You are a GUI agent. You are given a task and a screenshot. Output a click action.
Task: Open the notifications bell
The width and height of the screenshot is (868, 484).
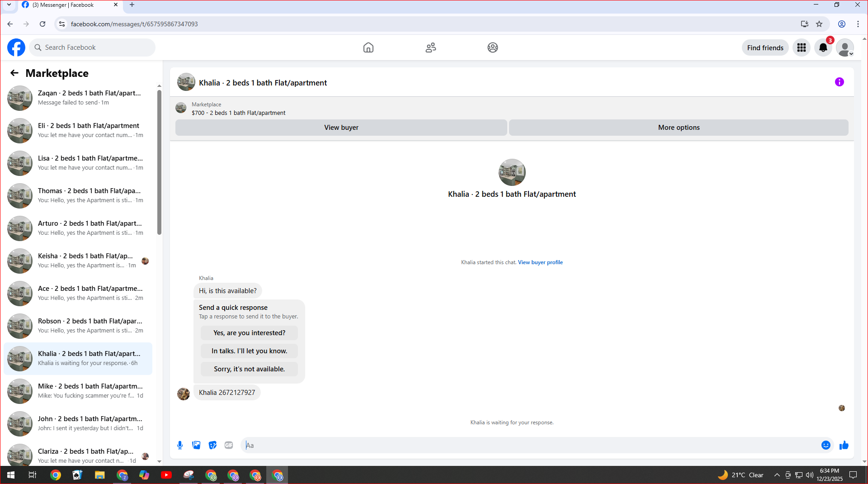coord(823,47)
